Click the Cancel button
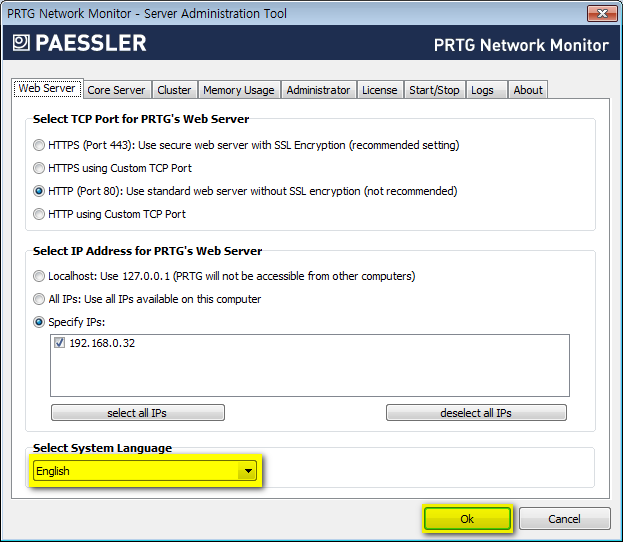 [564, 519]
